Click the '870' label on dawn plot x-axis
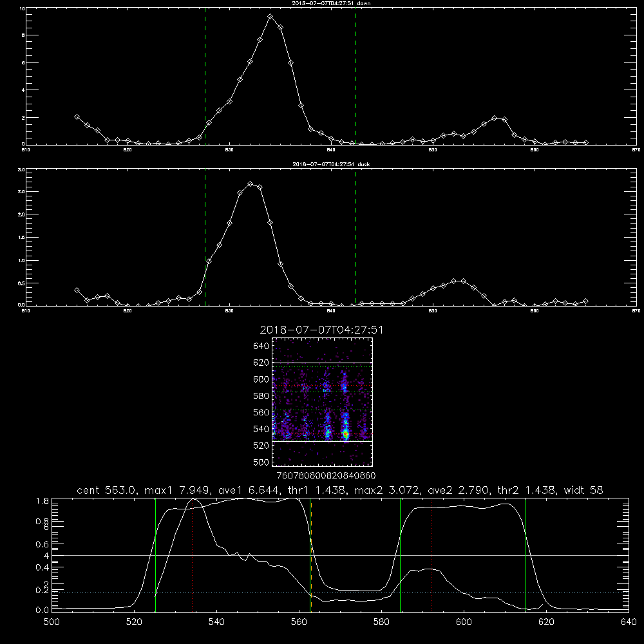The height and width of the screenshot is (644, 644). pos(636,150)
